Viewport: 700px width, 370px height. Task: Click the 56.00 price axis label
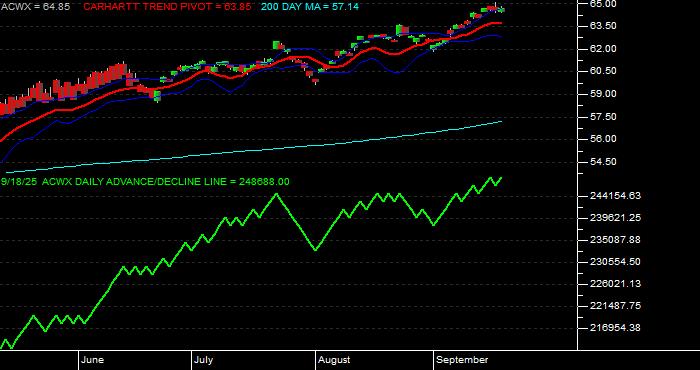point(602,139)
